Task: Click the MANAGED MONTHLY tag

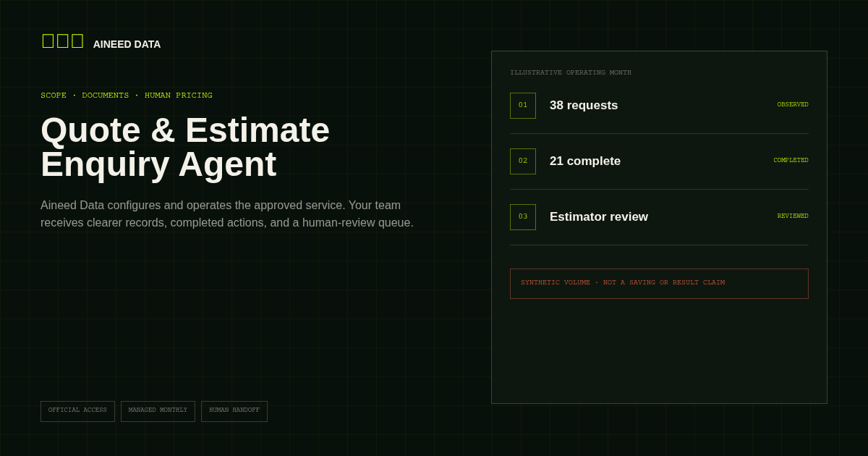Action: (158, 411)
